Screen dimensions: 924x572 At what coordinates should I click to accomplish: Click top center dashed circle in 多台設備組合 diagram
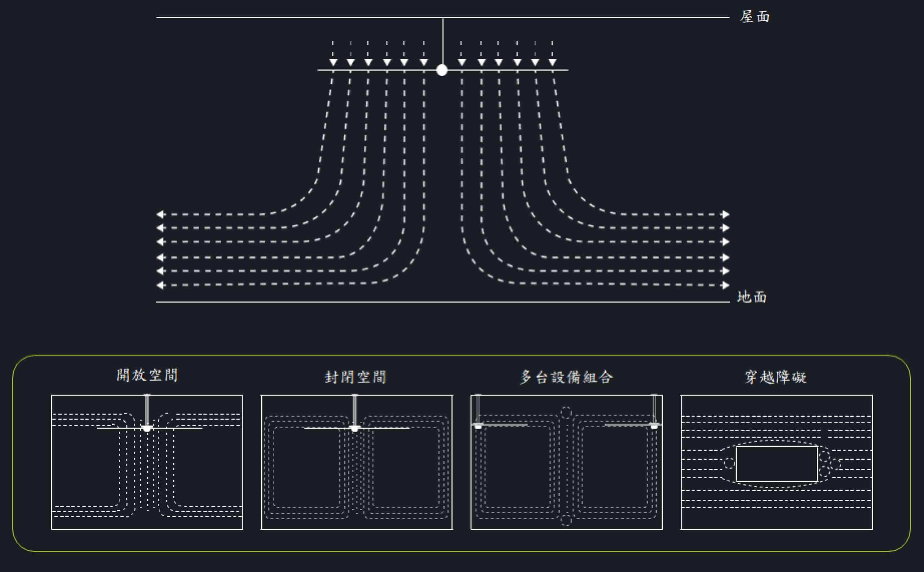[566, 412]
